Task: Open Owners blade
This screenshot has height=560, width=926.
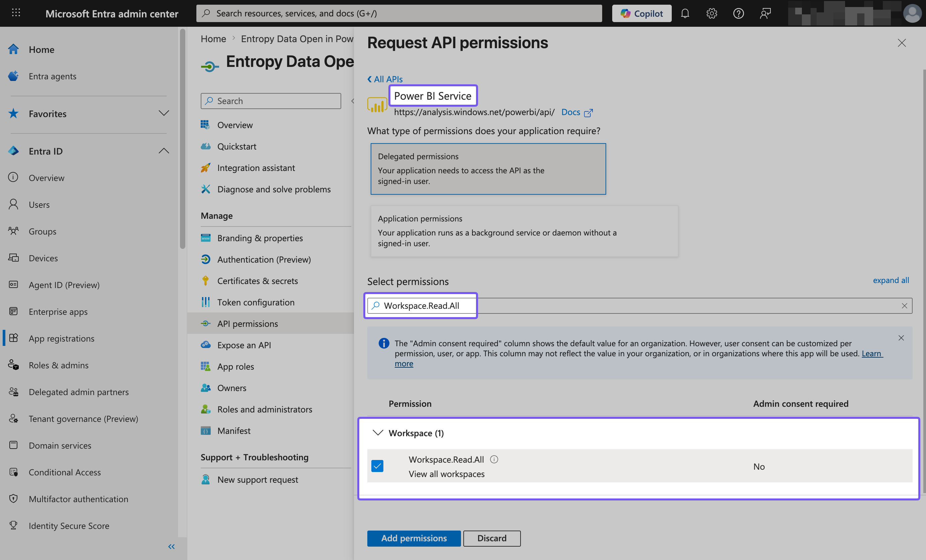Action: point(231,387)
